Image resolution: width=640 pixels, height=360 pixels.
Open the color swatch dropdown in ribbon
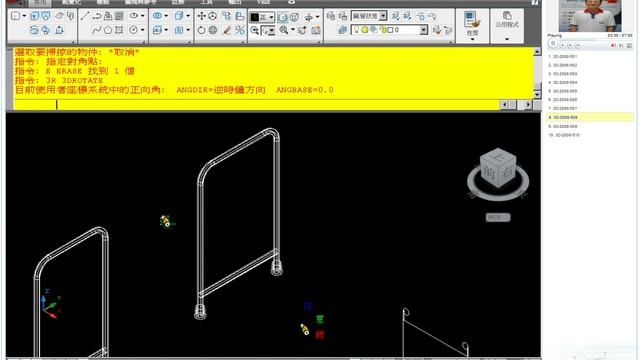271,17
